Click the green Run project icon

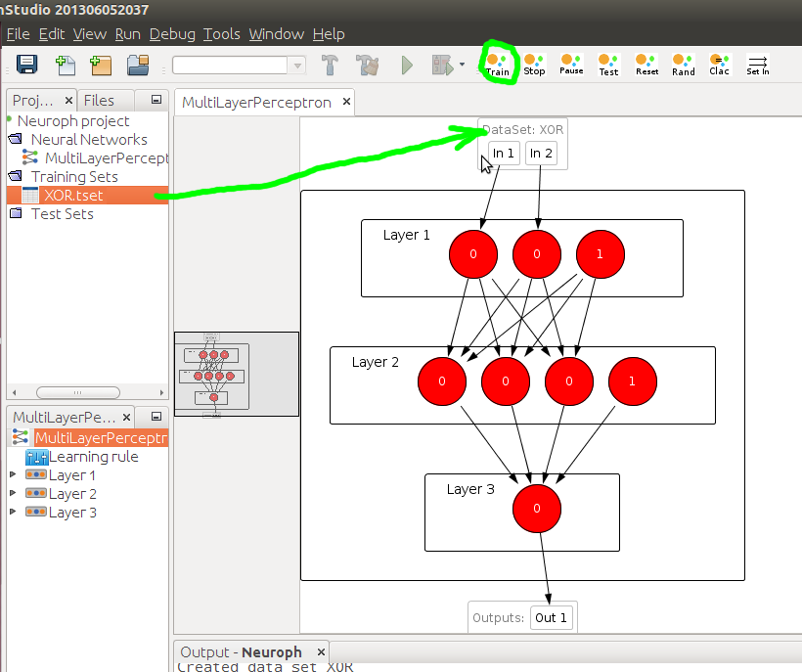(405, 65)
